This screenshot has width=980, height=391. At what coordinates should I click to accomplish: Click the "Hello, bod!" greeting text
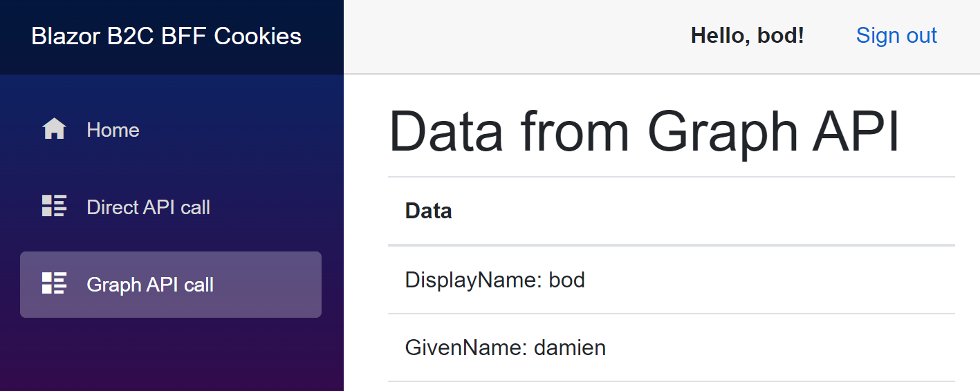[x=747, y=36]
